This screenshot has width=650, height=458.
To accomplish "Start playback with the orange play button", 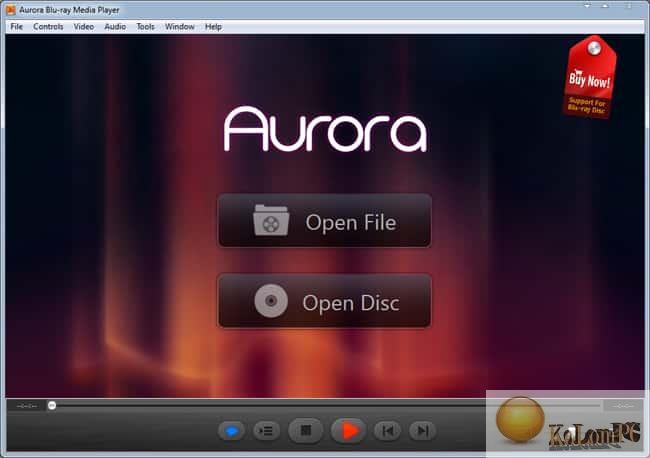I will click(x=349, y=431).
